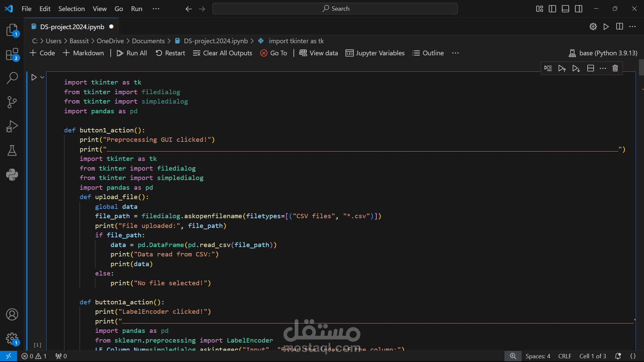The width and height of the screenshot is (644, 362).
Task: Add a new Code cell
Action: click(x=42, y=53)
